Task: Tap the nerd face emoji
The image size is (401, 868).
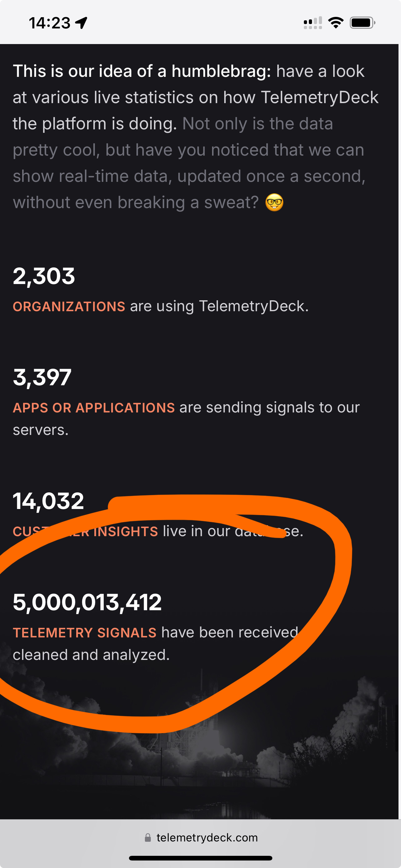Action: point(274,202)
